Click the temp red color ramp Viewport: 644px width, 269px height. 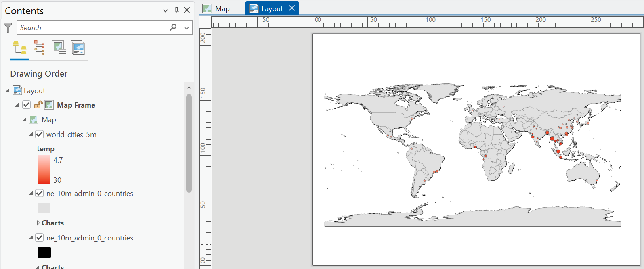click(44, 170)
